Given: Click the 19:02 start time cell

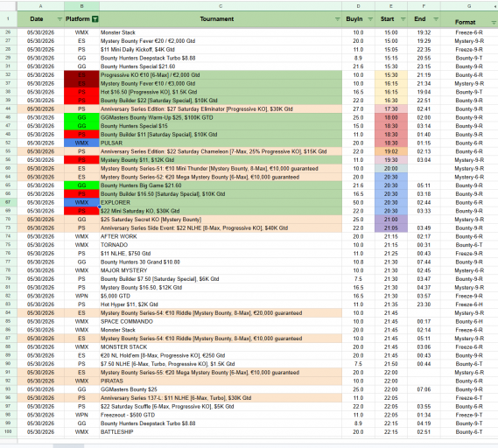Looking at the screenshot, I should (x=391, y=151).
